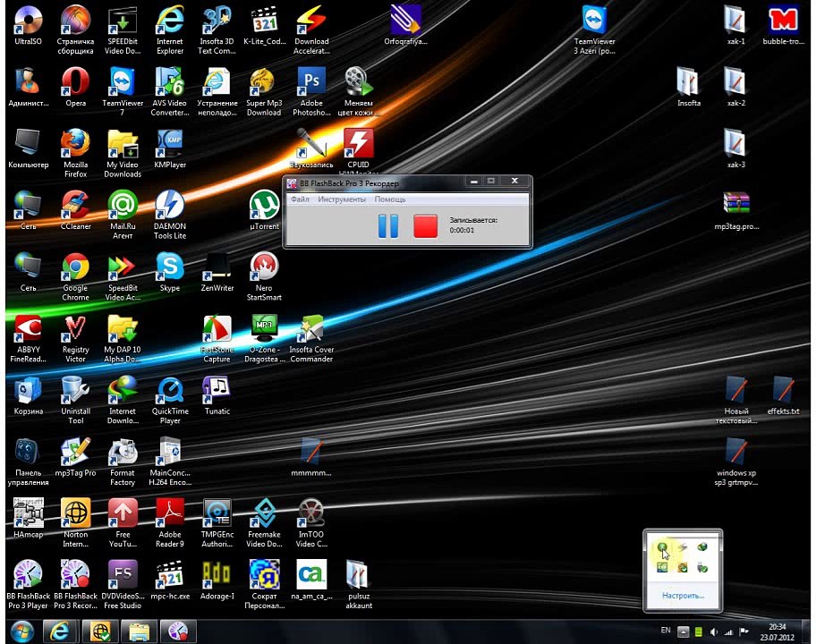Open Action Center flag tray icon

pos(744,631)
